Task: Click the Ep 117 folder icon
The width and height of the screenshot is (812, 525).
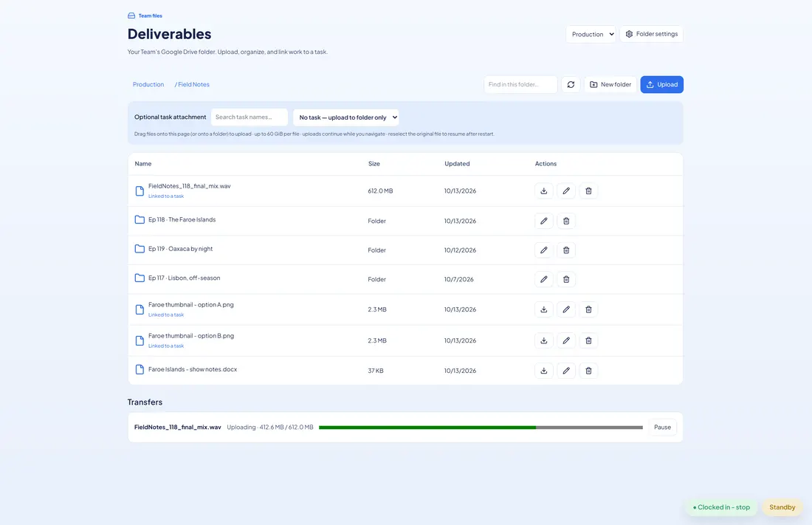Action: pyautogui.click(x=140, y=278)
